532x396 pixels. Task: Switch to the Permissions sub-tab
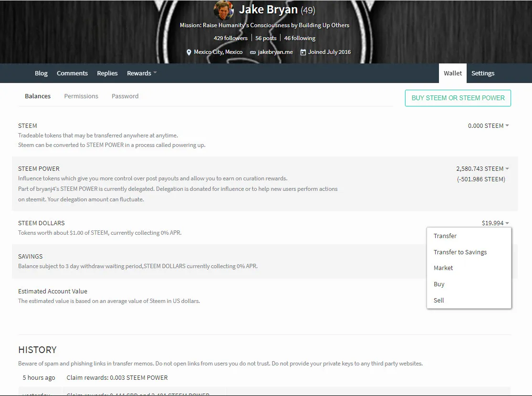pyautogui.click(x=81, y=96)
